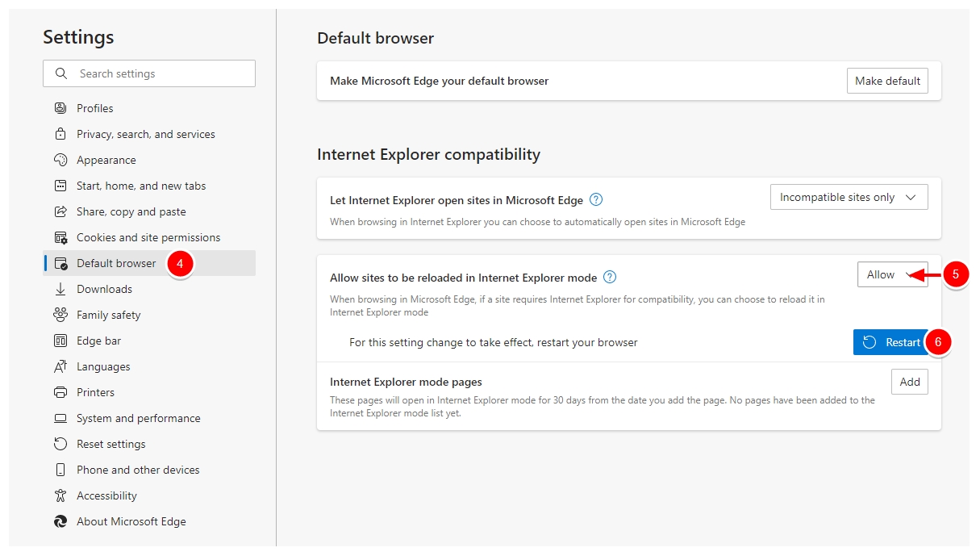
Task: Go to Privacy, search, and services
Action: point(149,134)
